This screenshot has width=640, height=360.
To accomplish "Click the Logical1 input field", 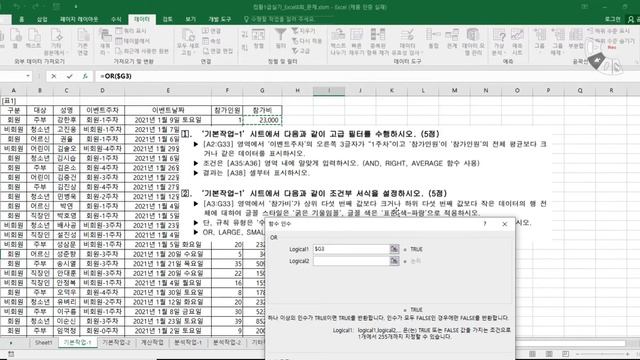I will (x=351, y=249).
